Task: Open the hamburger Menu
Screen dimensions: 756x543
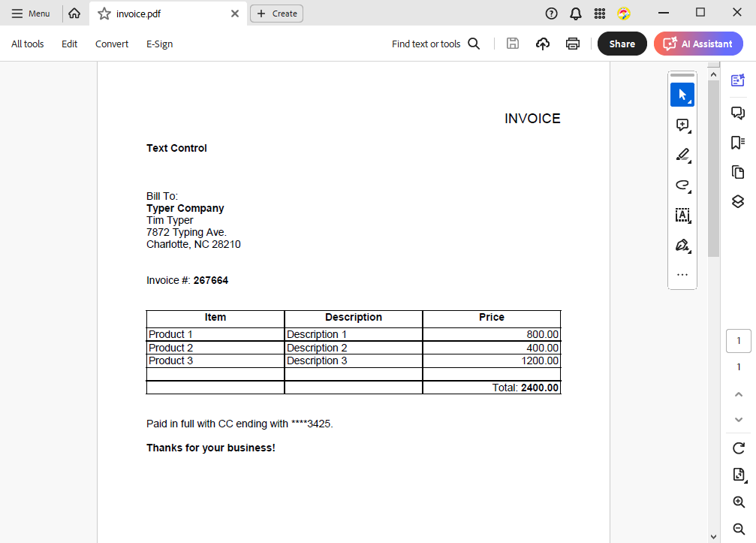Action: (30, 14)
